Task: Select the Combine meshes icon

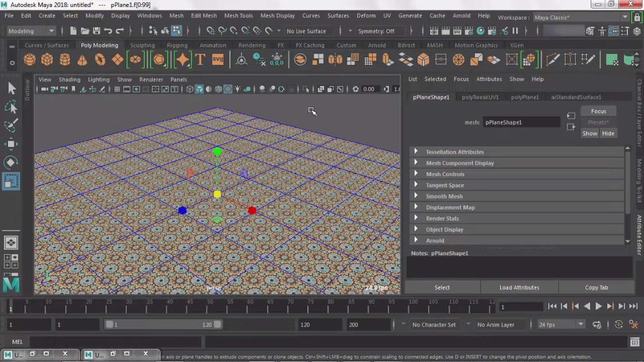Action: 300,59
